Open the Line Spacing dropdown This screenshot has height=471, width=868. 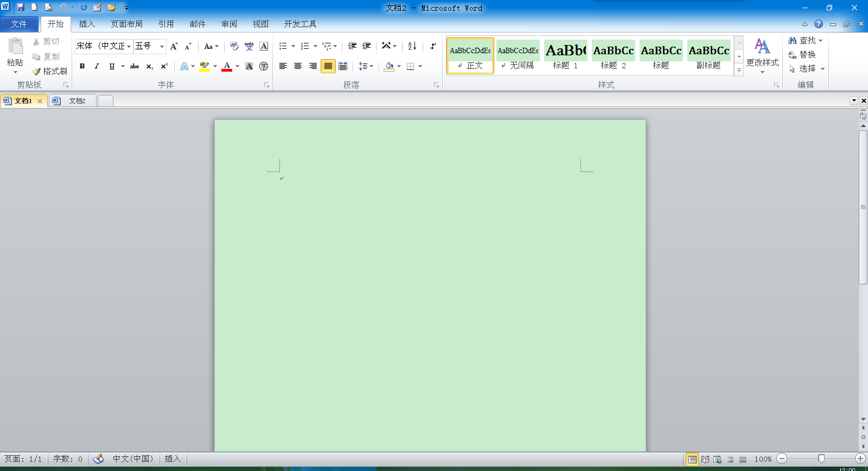pos(366,66)
